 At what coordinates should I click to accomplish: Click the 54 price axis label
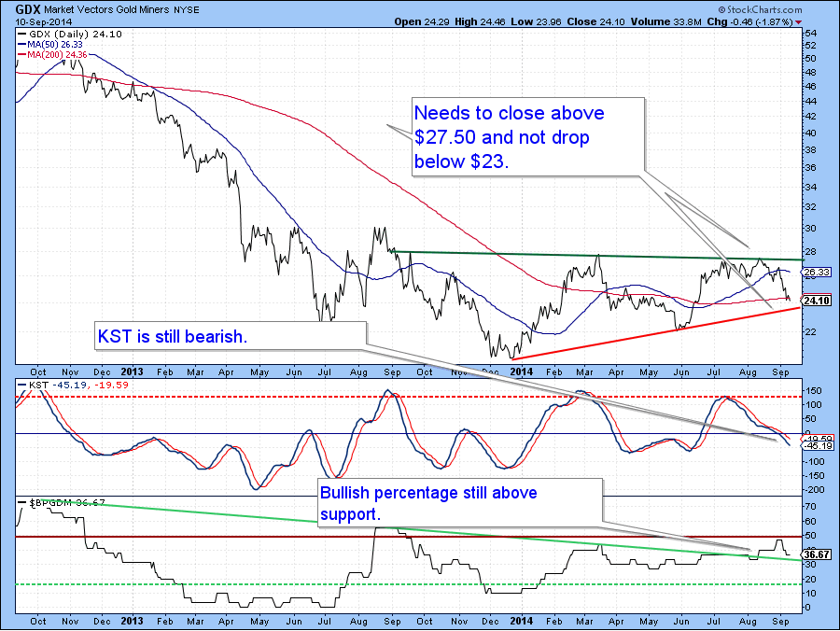pyautogui.click(x=811, y=34)
